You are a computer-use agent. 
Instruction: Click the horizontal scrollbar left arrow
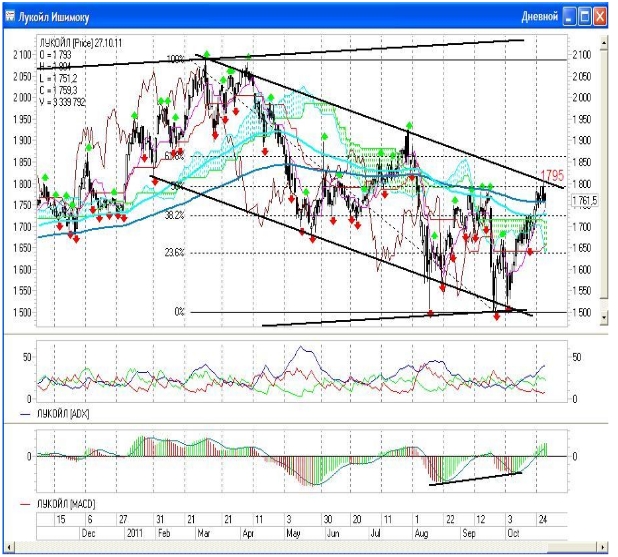(x=9, y=547)
